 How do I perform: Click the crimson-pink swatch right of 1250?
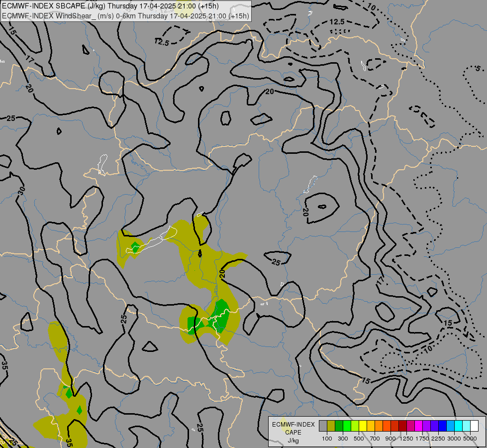coord(411,426)
